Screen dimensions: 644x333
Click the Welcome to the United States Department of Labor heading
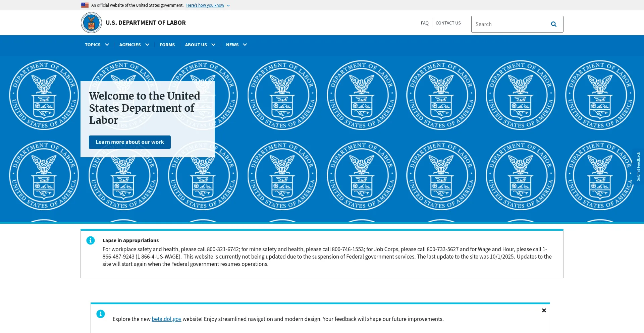(144, 108)
